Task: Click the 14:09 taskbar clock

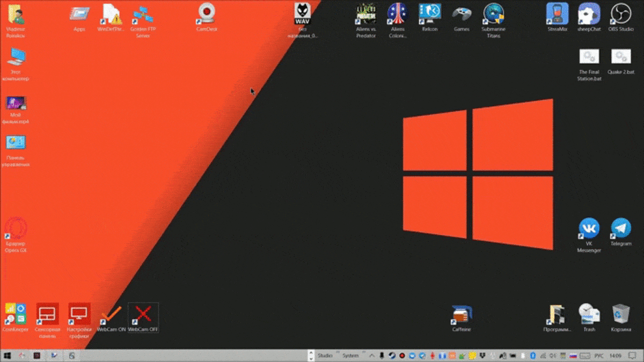Action: pos(615,356)
